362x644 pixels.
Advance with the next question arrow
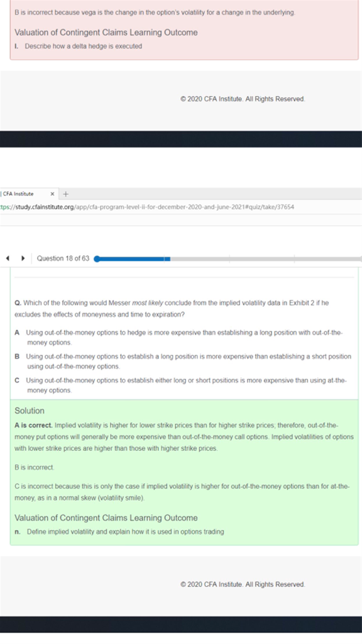click(23, 258)
